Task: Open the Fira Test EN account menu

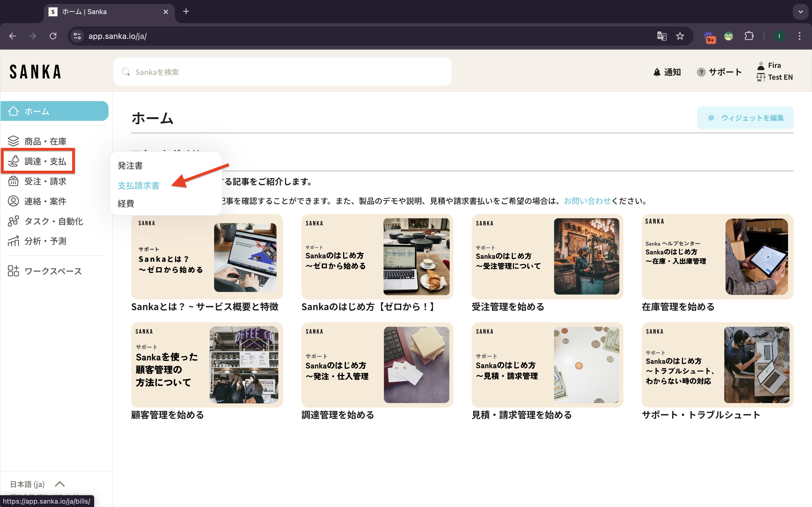Action: 775,71
